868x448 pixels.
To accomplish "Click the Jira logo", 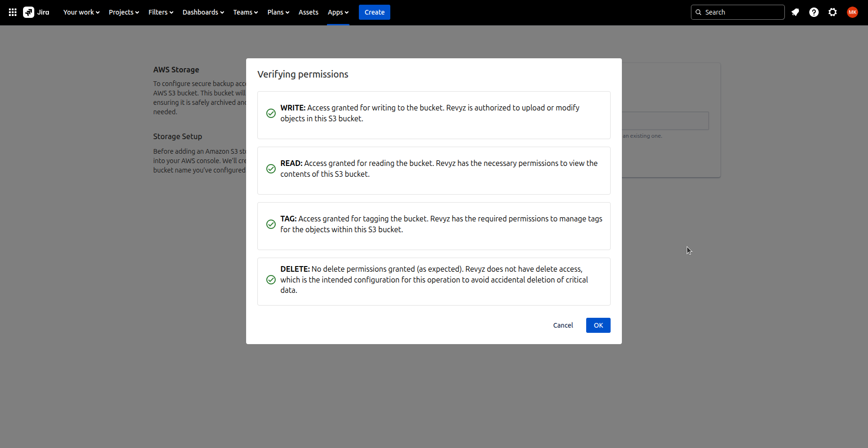I will [x=37, y=12].
